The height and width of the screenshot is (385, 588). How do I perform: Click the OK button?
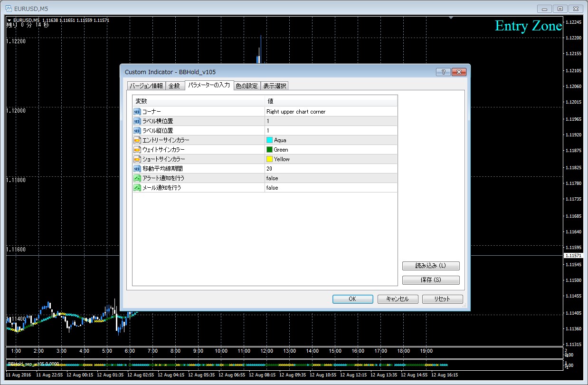pyautogui.click(x=352, y=299)
